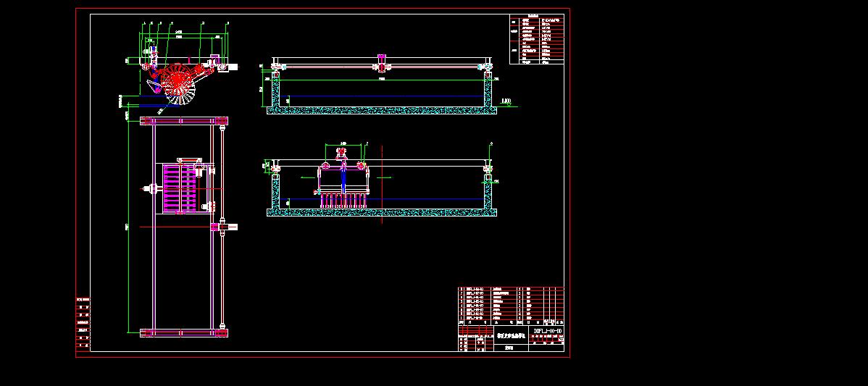The height and width of the screenshot is (386, 868).
Task: Click the drawing title cell in title block
Action: (510, 337)
